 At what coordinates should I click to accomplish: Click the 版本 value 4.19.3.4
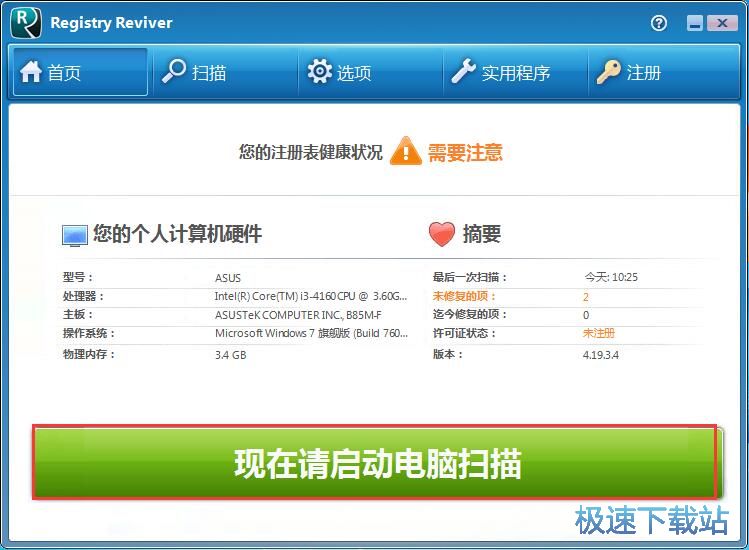600,355
